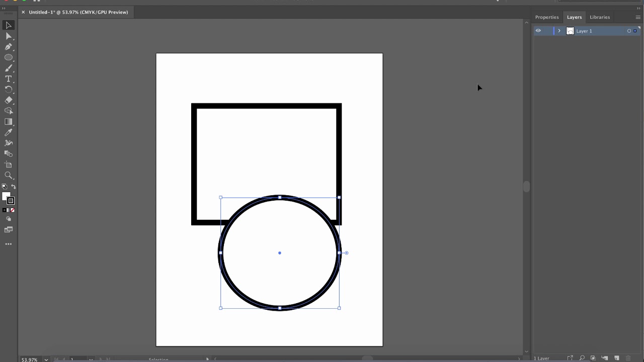The image size is (644, 362).
Task: Change screen mode button
Action: point(9,230)
